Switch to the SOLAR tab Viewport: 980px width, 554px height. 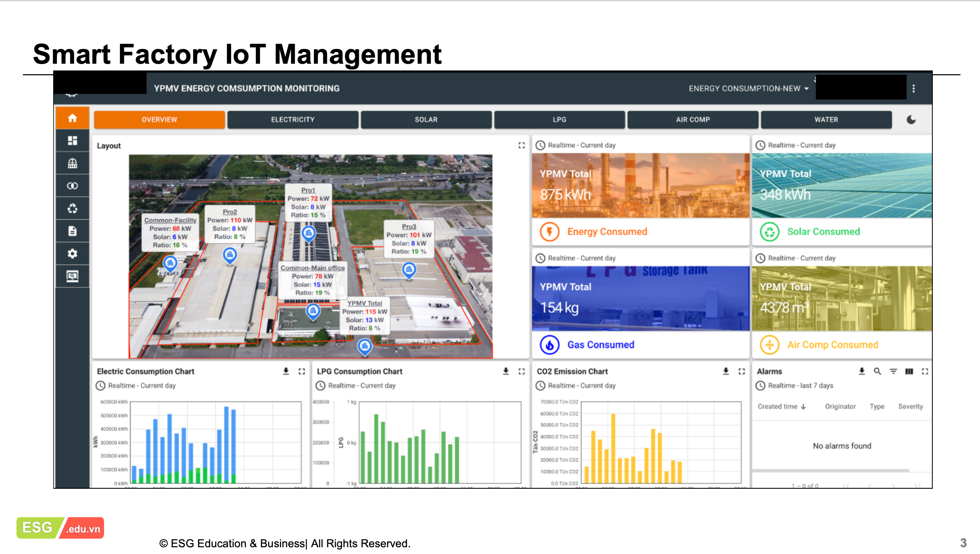click(x=426, y=120)
